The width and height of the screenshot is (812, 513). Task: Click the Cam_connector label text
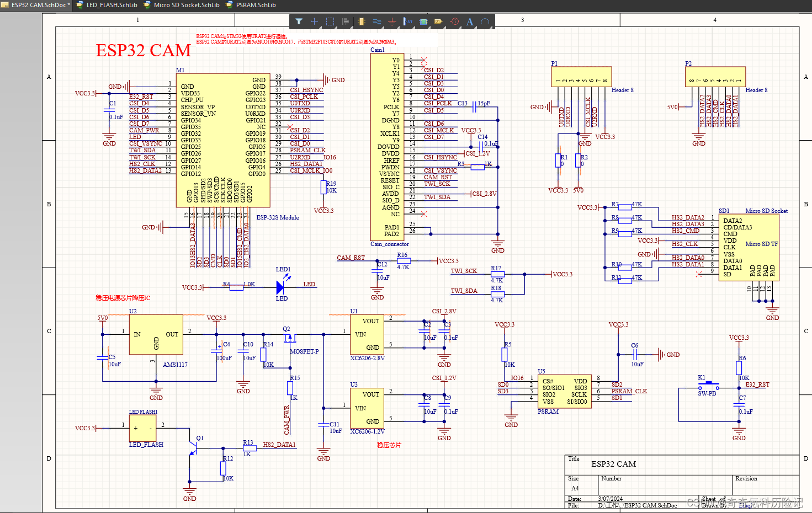pos(390,244)
